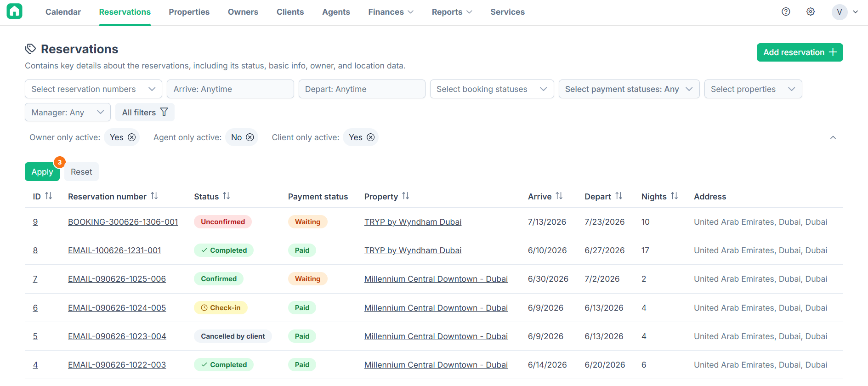Sort by Nights column arrows

coord(675,196)
